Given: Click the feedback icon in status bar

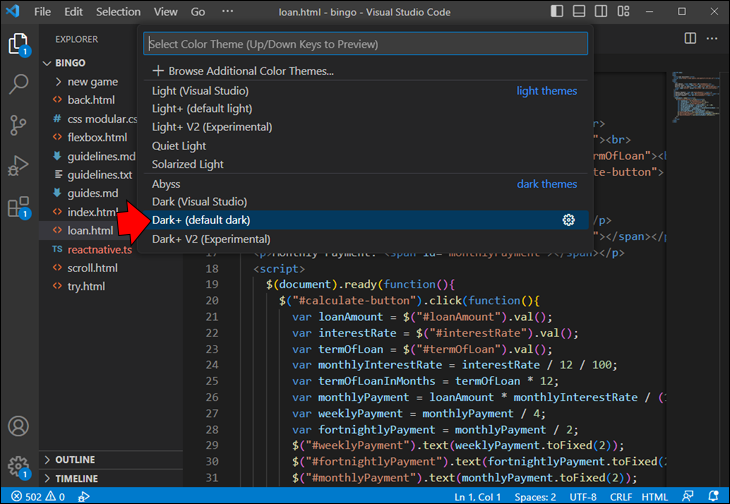Looking at the screenshot, I should click(x=688, y=497).
